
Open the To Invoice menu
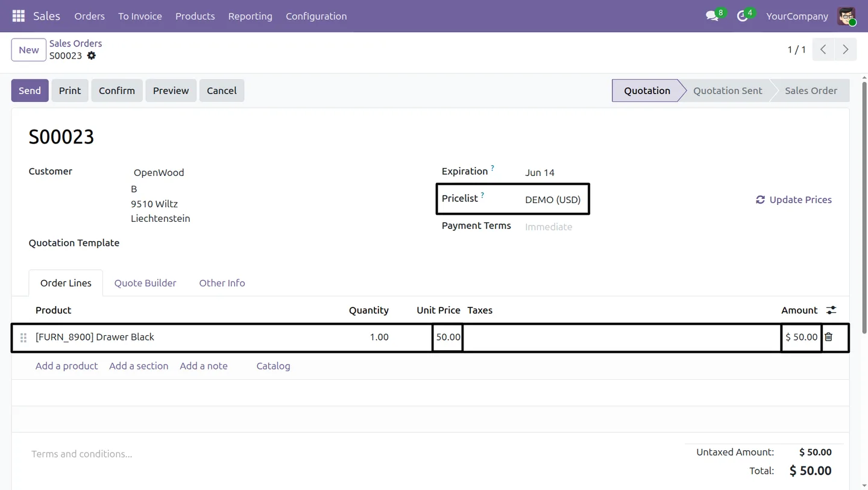(140, 16)
